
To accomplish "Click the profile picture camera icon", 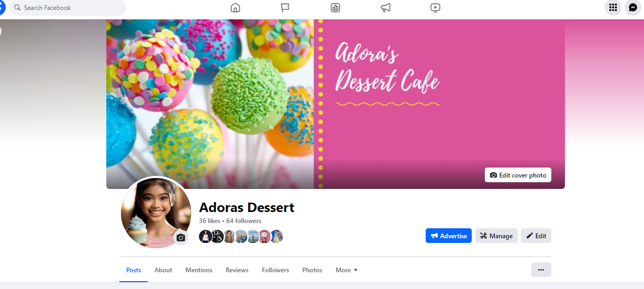I will pyautogui.click(x=181, y=238).
